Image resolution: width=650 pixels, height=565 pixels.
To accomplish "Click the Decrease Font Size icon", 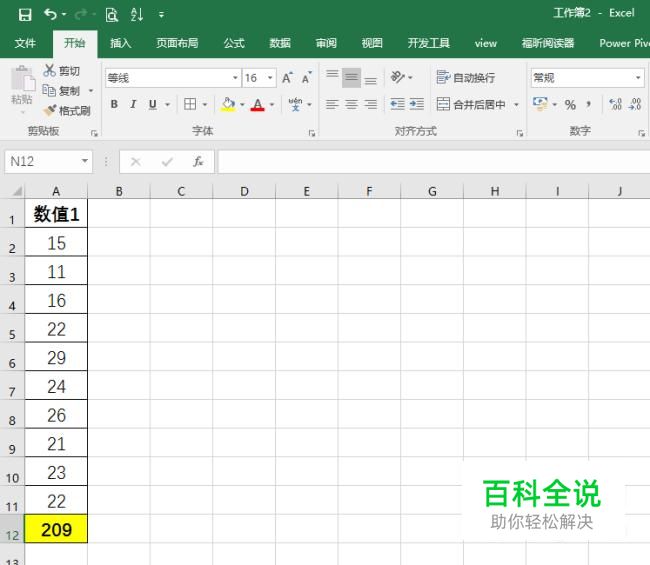I will click(x=307, y=78).
